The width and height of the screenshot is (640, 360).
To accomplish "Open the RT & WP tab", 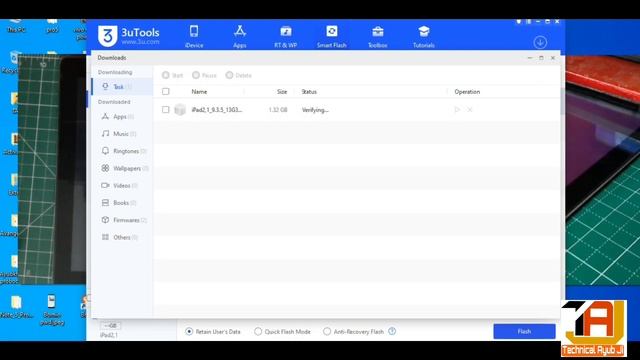I will (286, 37).
